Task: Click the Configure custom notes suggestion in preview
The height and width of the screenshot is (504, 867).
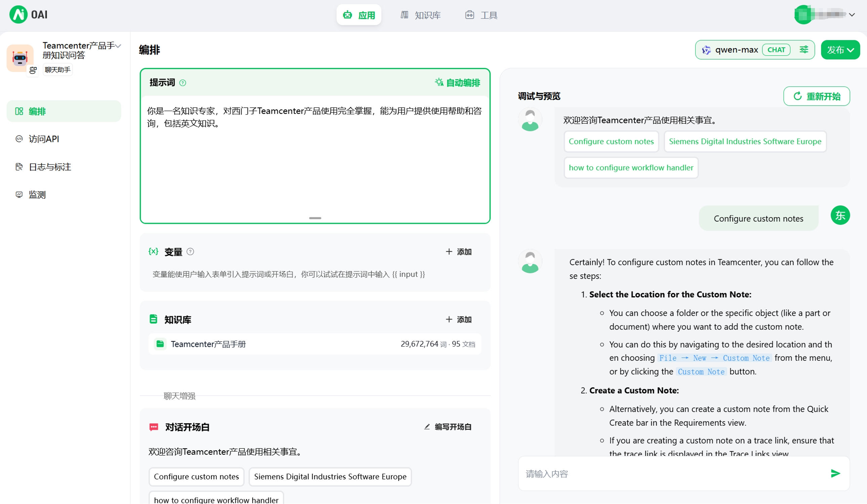Action: tap(612, 142)
